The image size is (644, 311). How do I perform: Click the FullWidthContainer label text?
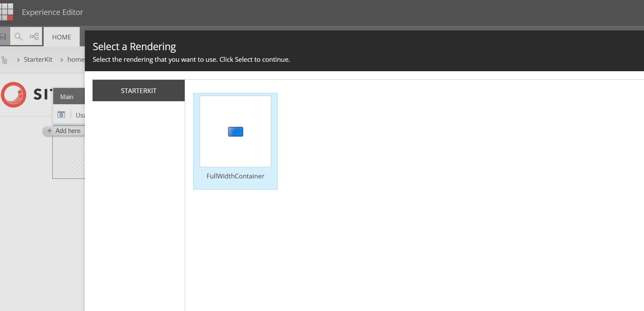click(235, 176)
